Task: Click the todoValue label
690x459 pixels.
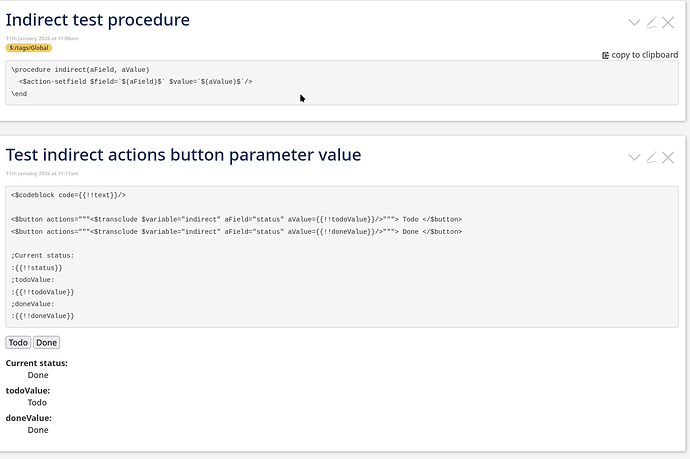Action: tap(28, 391)
